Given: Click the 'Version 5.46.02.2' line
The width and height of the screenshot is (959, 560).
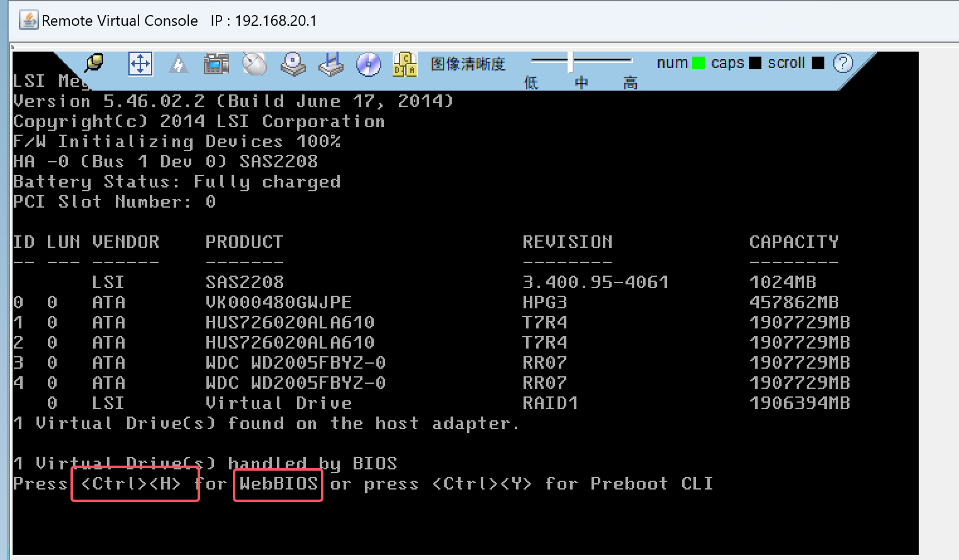Looking at the screenshot, I should [x=233, y=101].
